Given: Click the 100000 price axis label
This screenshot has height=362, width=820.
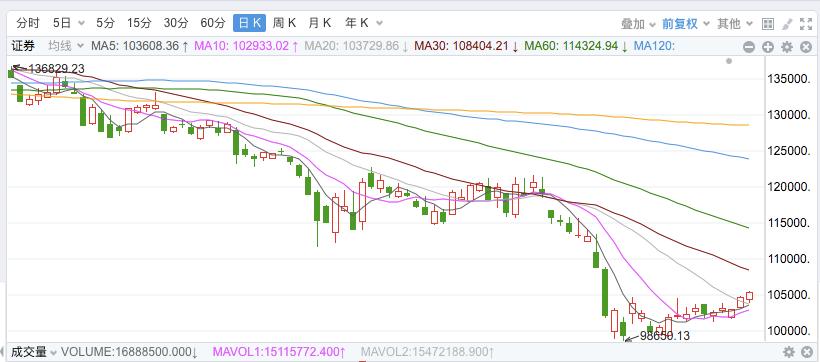Looking at the screenshot, I should [790, 331].
